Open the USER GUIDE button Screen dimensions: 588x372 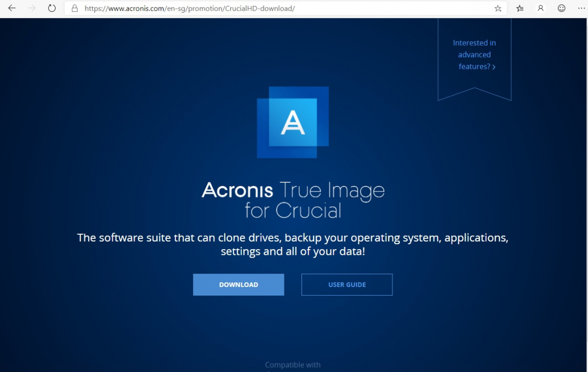pyautogui.click(x=347, y=285)
